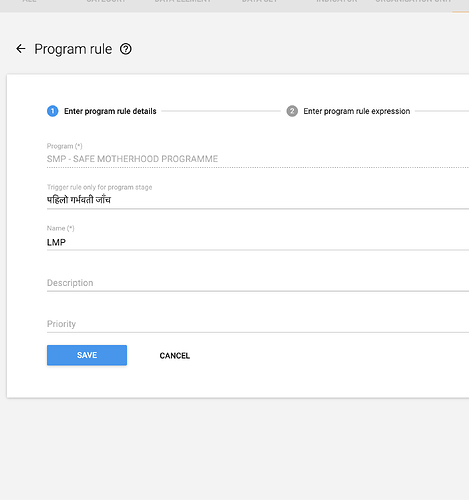The image size is (469, 500).
Task: Switch to the ALL tab
Action: pyautogui.click(x=29, y=1)
